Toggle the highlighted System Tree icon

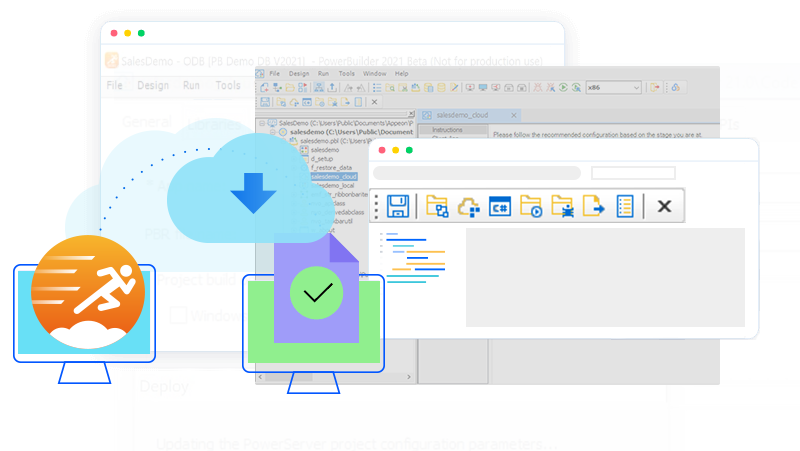[319, 88]
